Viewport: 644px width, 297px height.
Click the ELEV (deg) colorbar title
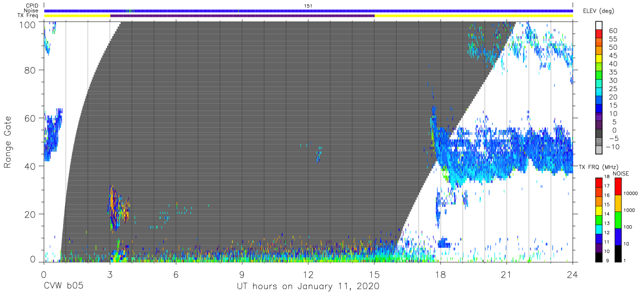[598, 10]
